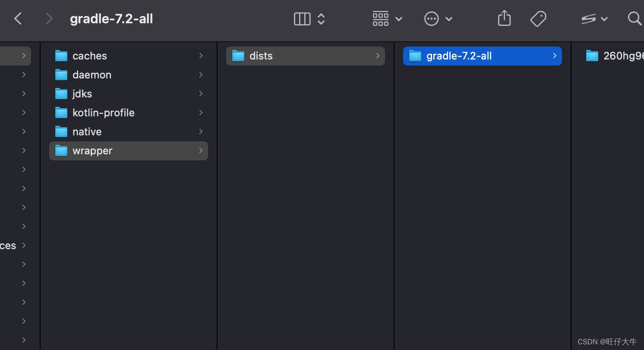Open view switcher up-down arrows
The height and width of the screenshot is (350, 644).
click(321, 19)
